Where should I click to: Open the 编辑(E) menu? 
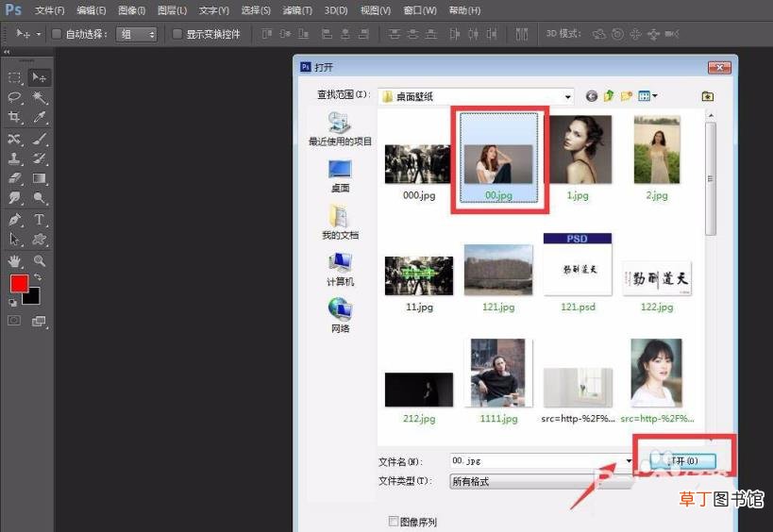92,10
